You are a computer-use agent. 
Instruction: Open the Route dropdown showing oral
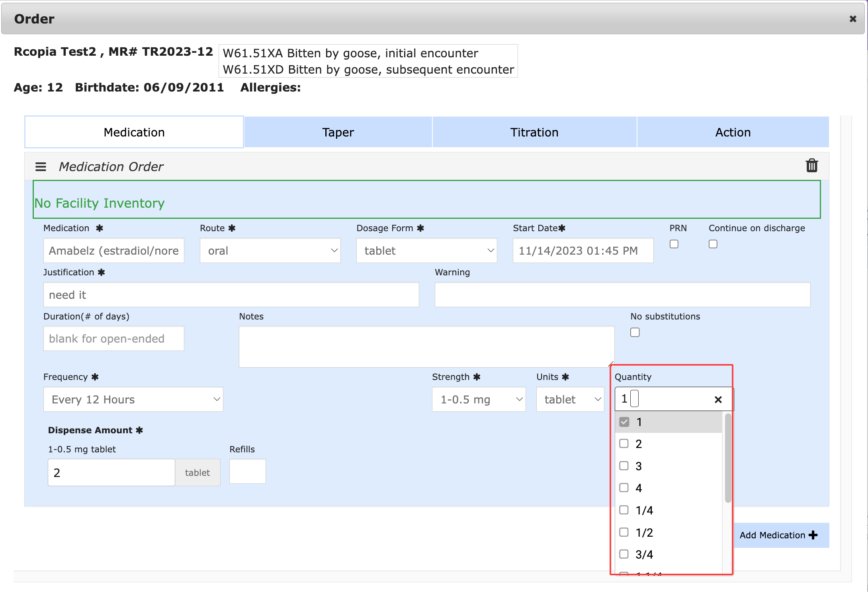[x=270, y=251]
